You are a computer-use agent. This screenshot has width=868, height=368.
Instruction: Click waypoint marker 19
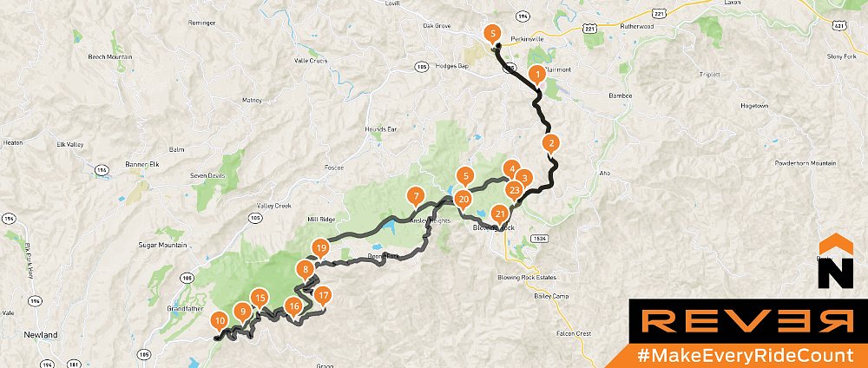point(320,249)
